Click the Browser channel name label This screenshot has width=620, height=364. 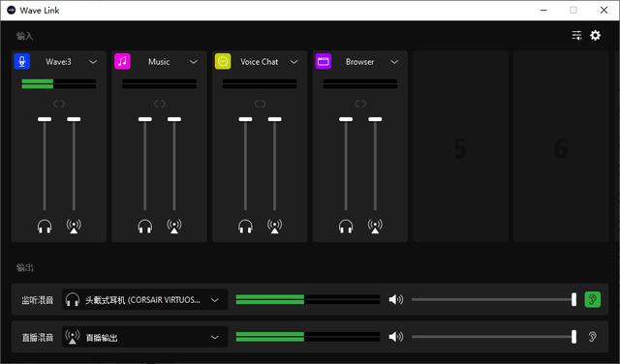pyautogui.click(x=359, y=62)
